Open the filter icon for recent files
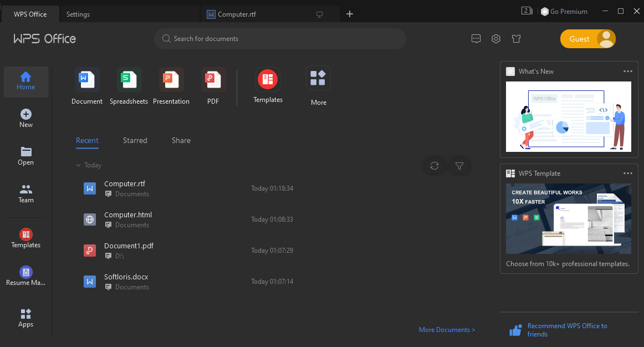This screenshot has width=644, height=347. click(x=459, y=166)
